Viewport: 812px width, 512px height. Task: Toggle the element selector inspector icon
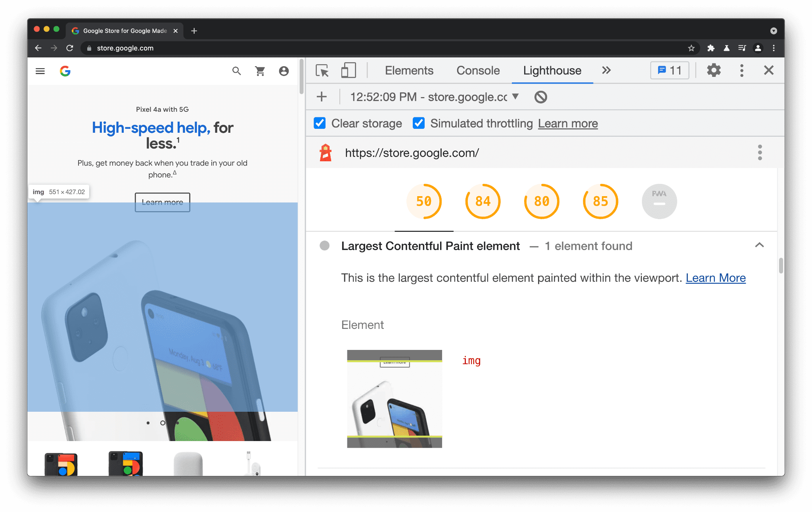click(x=322, y=70)
